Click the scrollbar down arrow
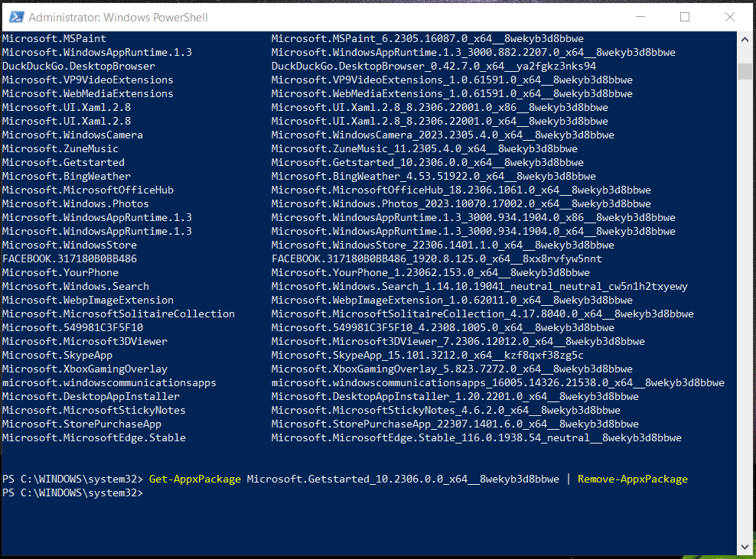Image resolution: width=756 pixels, height=559 pixels. pos(744,547)
